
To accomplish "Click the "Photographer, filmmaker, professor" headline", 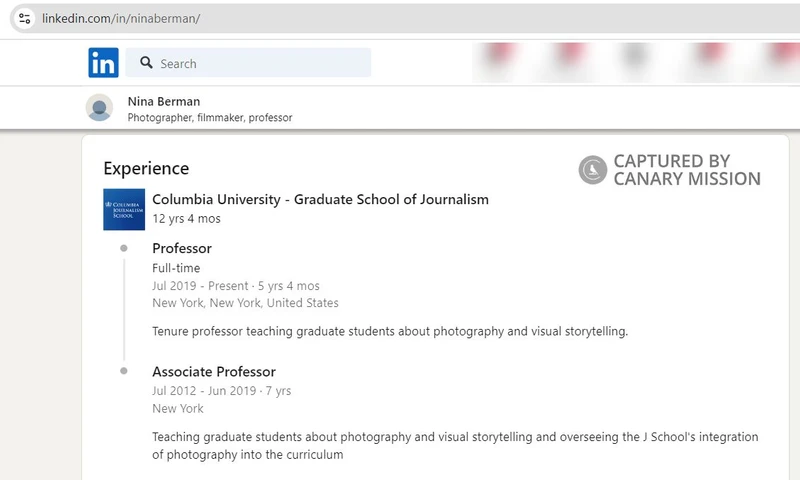I will [210, 118].
